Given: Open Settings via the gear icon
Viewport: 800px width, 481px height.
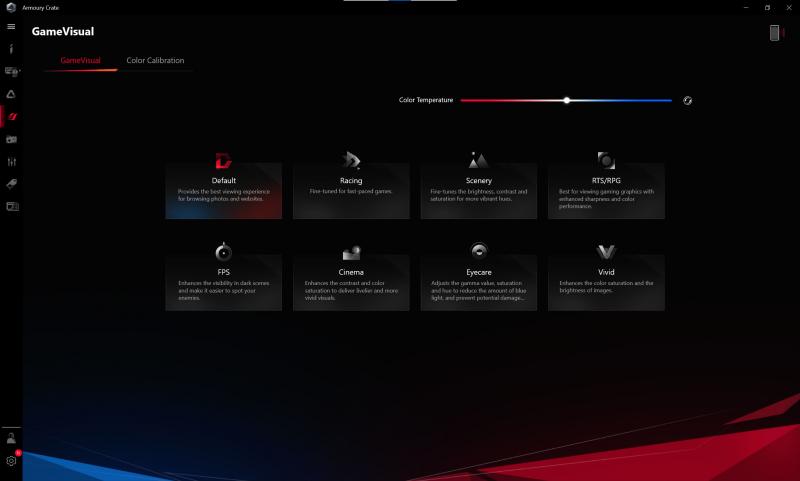Looking at the screenshot, I should click(11, 461).
